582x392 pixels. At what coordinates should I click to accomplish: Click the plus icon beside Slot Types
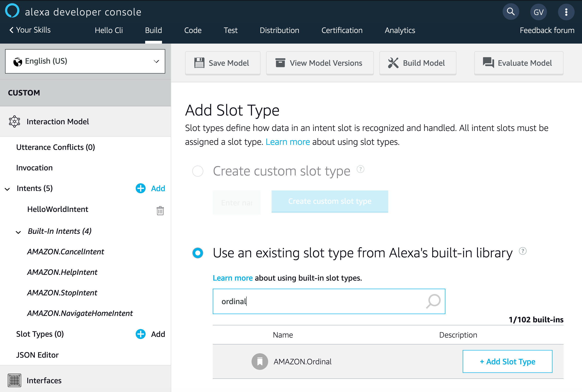tap(140, 334)
